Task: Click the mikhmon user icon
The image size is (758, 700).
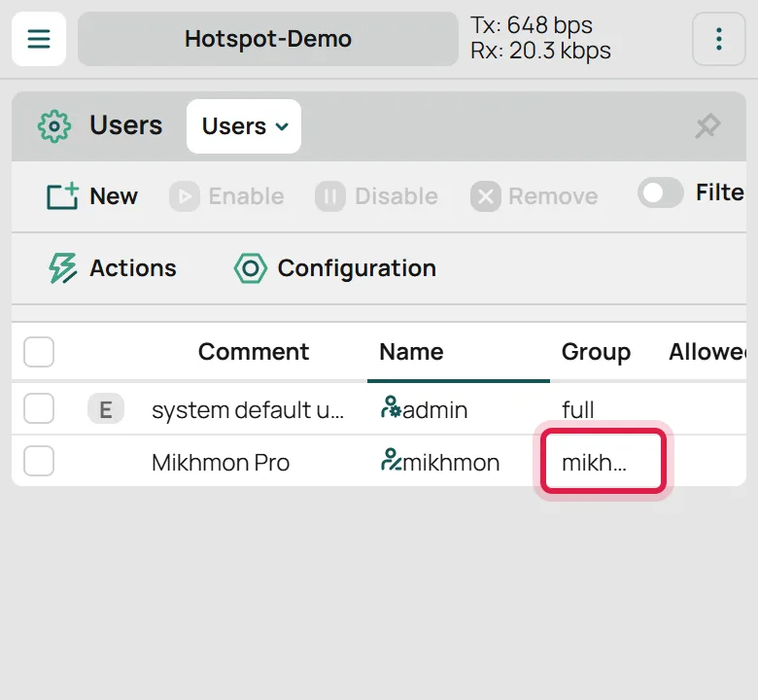Action: tap(391, 460)
